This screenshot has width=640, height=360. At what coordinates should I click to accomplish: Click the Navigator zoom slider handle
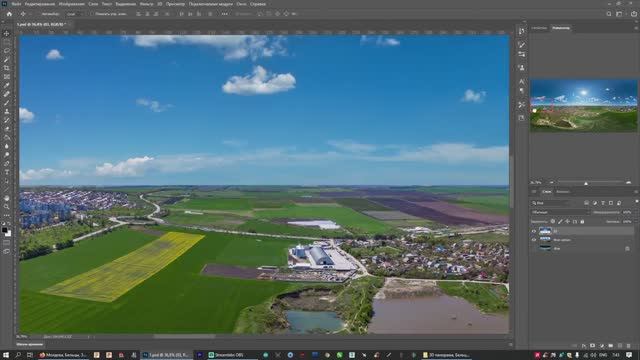(586, 183)
